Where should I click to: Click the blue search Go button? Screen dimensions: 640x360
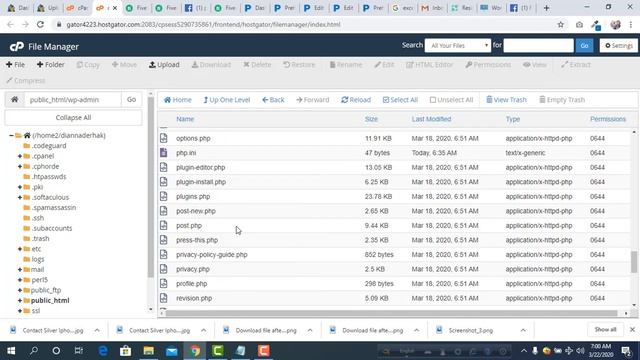point(584,46)
